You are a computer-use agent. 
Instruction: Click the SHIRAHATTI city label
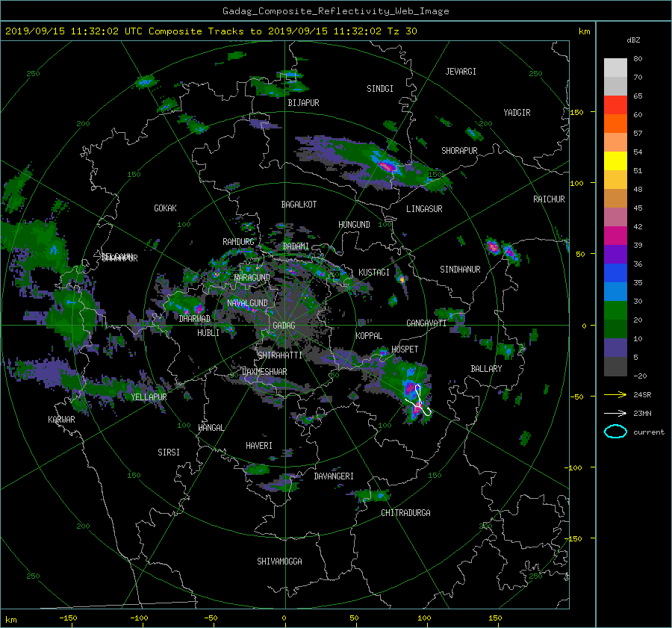[280, 355]
